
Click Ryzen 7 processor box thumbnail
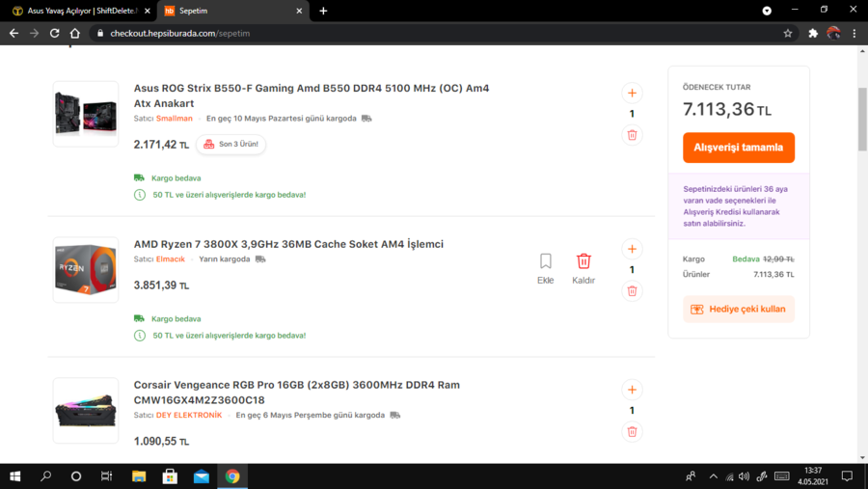point(86,270)
